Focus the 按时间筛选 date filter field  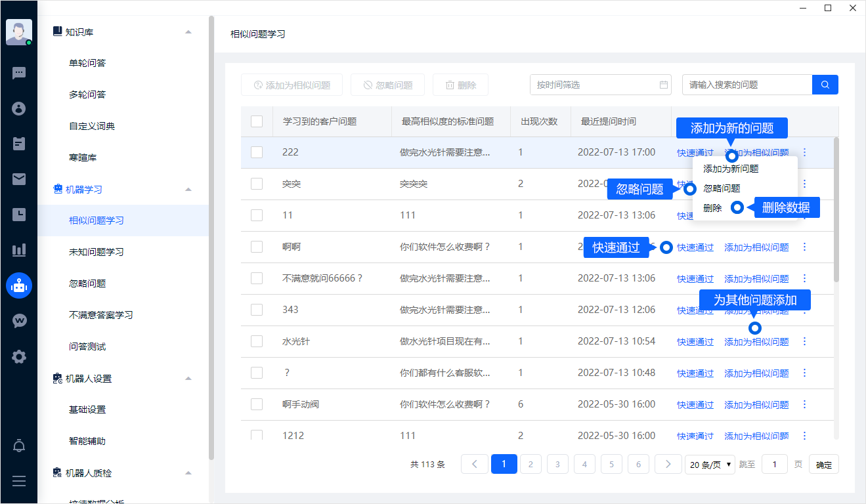[601, 85]
